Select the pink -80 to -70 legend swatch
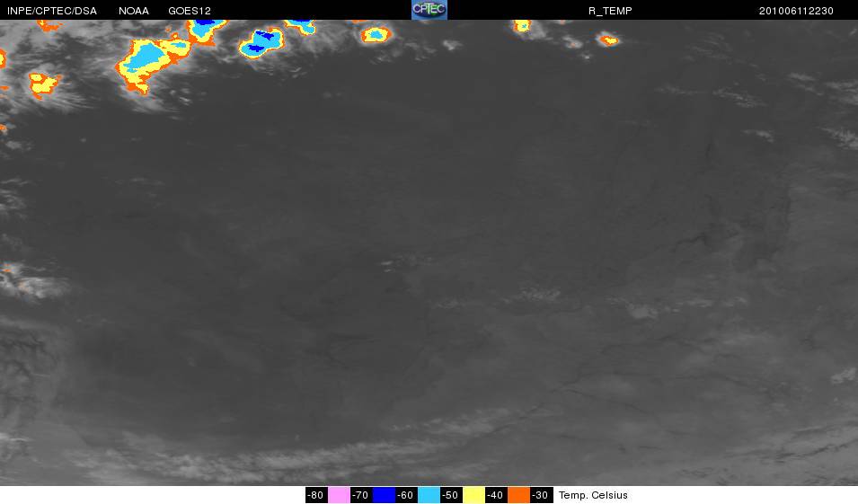 339,495
